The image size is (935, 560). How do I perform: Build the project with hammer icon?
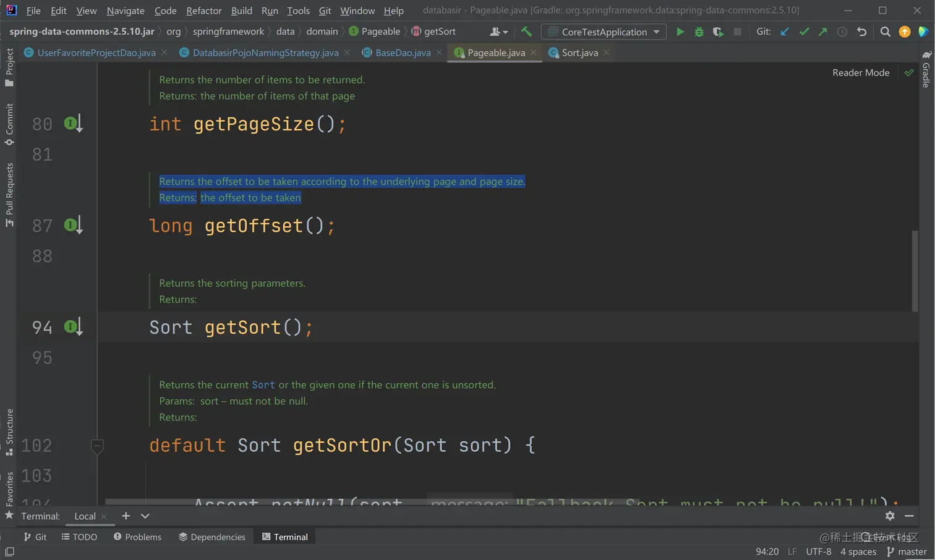pyautogui.click(x=526, y=32)
